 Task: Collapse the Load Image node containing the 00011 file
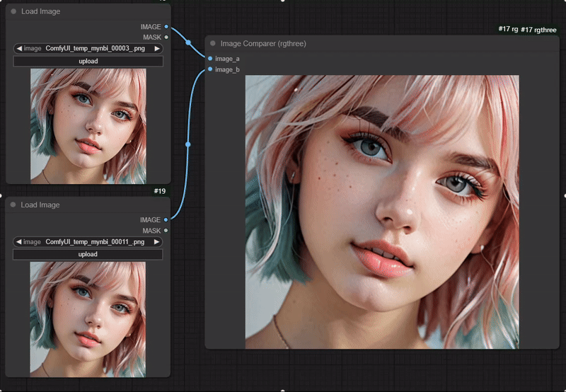click(x=13, y=205)
